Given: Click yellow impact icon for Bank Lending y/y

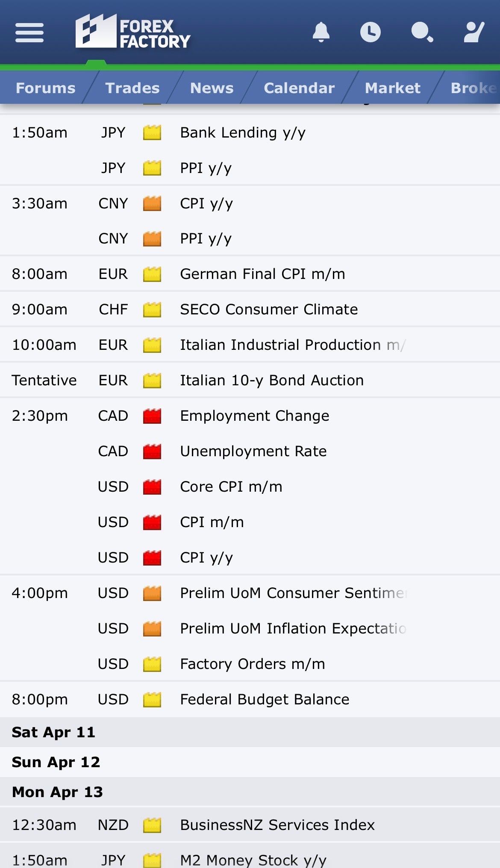Looking at the screenshot, I should pyautogui.click(x=152, y=133).
